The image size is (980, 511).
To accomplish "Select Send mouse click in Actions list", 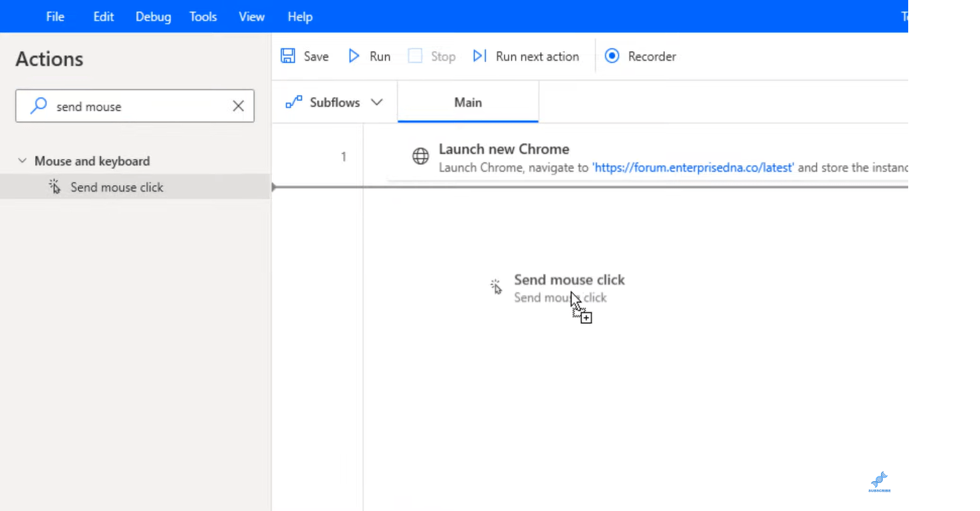I will 135,187.
